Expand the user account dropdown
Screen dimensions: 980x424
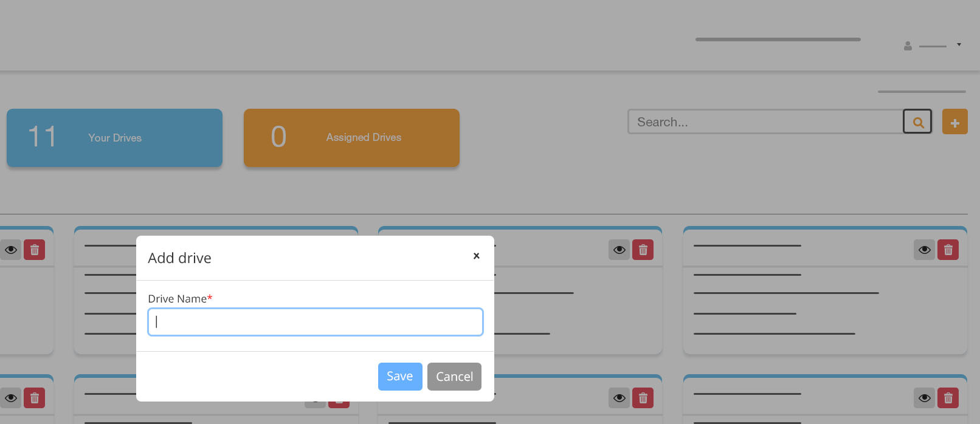tap(933, 46)
